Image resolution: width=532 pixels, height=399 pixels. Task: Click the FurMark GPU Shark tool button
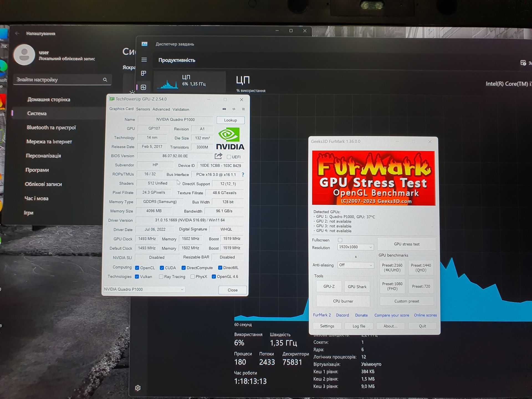(357, 287)
